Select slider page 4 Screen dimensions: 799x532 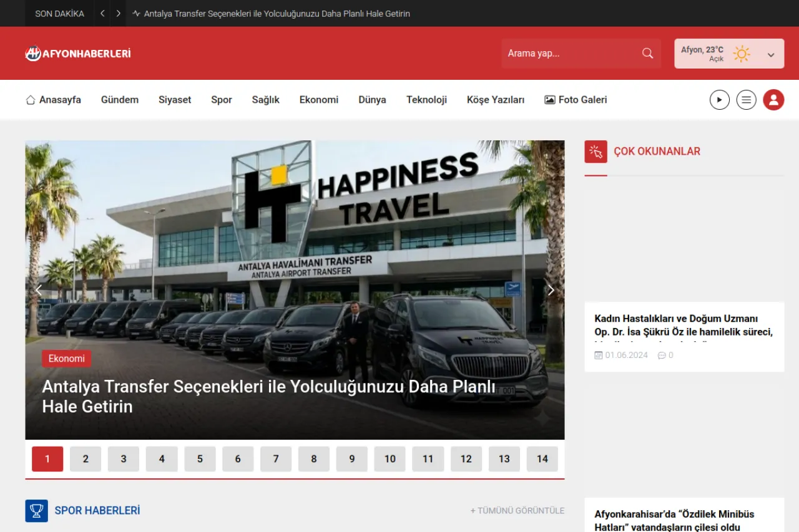(x=162, y=459)
